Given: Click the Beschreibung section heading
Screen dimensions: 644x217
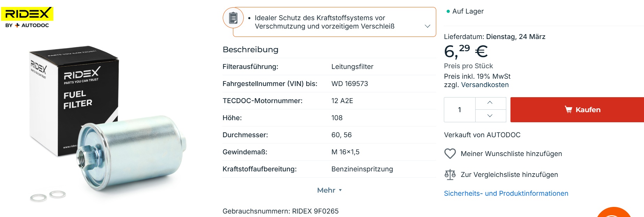Looking at the screenshot, I should point(250,49).
